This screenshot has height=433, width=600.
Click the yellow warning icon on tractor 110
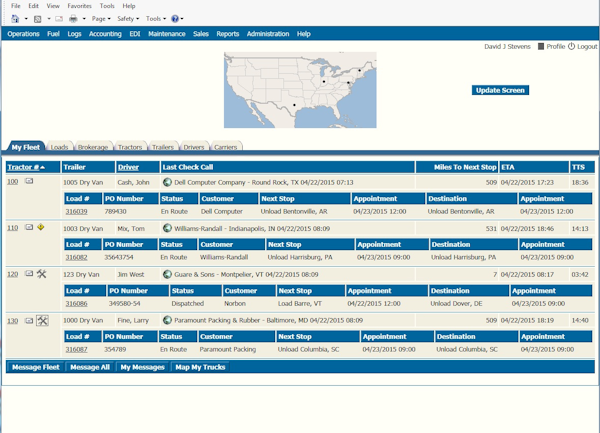click(x=41, y=228)
